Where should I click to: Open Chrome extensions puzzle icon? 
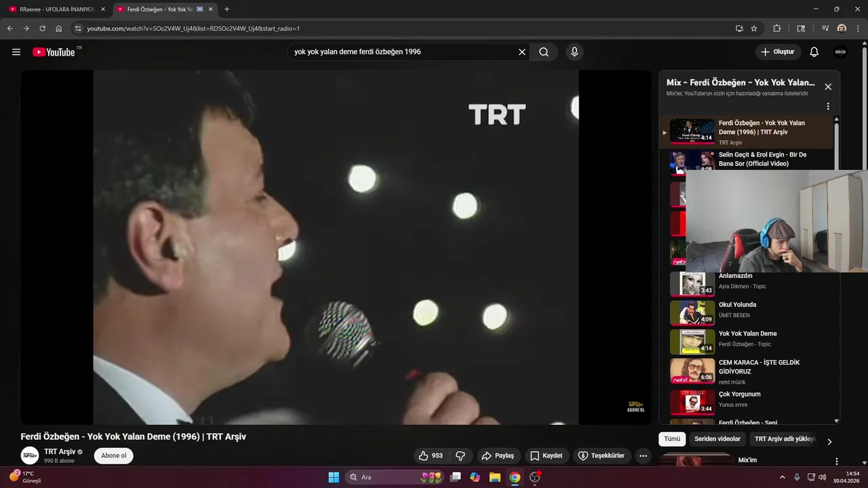click(x=777, y=28)
